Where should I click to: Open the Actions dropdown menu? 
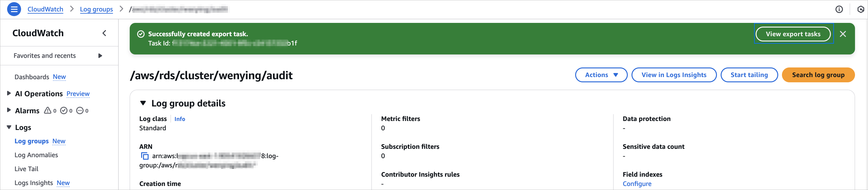[x=601, y=75]
